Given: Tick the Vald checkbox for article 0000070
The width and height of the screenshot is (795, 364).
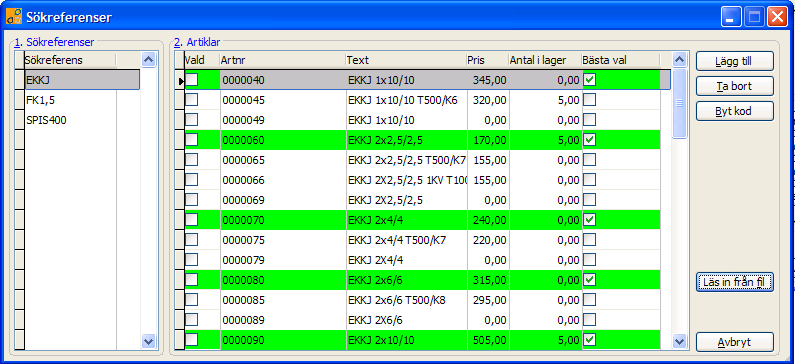Looking at the screenshot, I should point(191,220).
